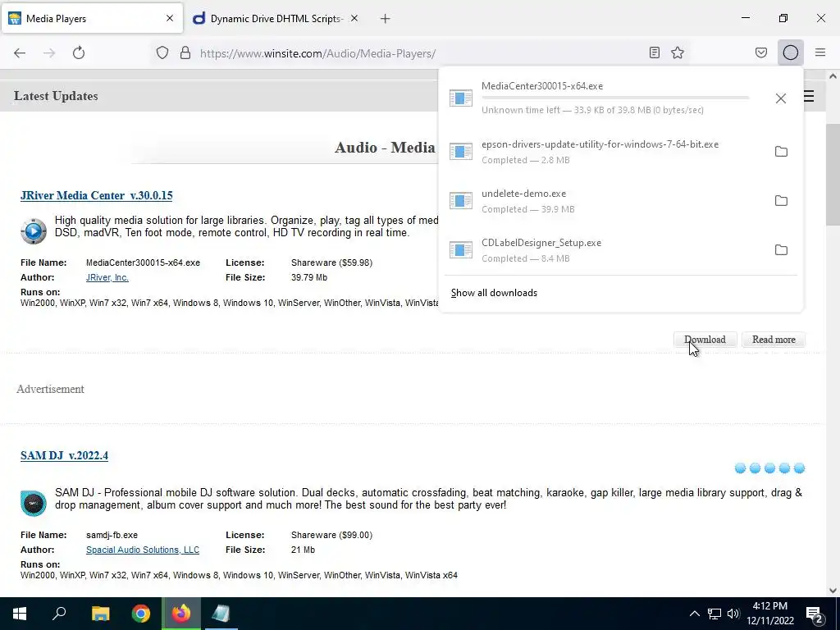Image resolution: width=840 pixels, height=630 pixels.
Task: Go back to previous page
Action: (x=20, y=52)
